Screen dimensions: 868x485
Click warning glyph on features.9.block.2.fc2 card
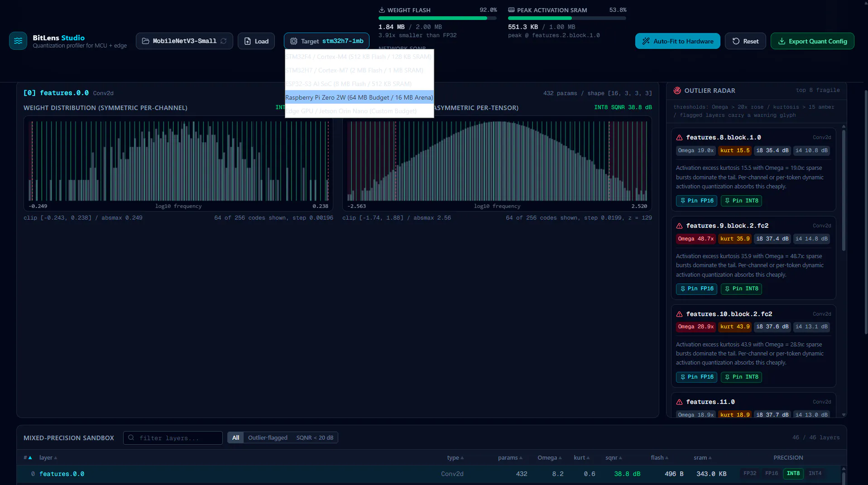coord(680,226)
